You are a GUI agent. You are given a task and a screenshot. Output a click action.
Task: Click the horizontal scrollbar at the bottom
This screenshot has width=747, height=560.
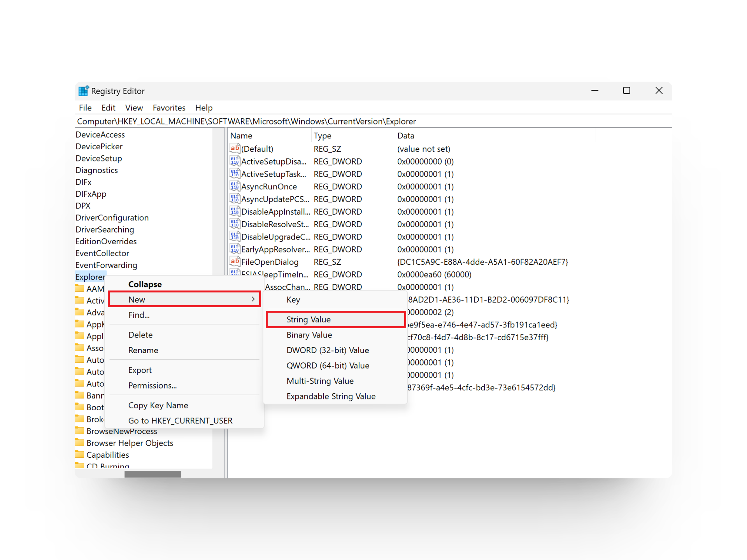tap(153, 474)
